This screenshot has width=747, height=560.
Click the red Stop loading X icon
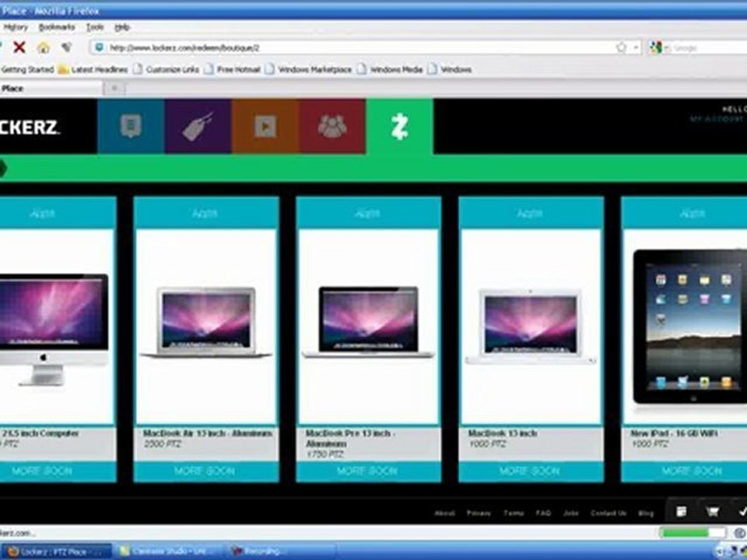(x=19, y=47)
